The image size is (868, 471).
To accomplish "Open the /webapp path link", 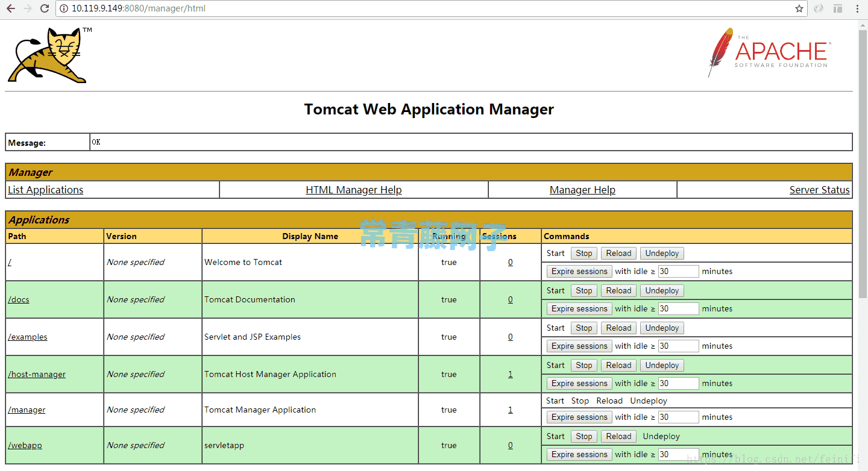I will pos(25,445).
